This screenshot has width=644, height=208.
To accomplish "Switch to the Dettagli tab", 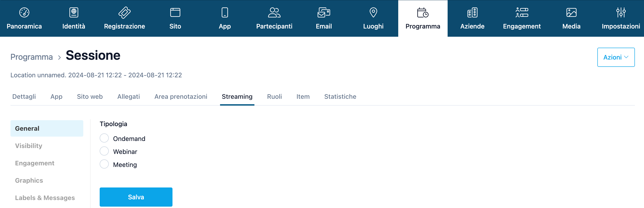I will pos(24,96).
